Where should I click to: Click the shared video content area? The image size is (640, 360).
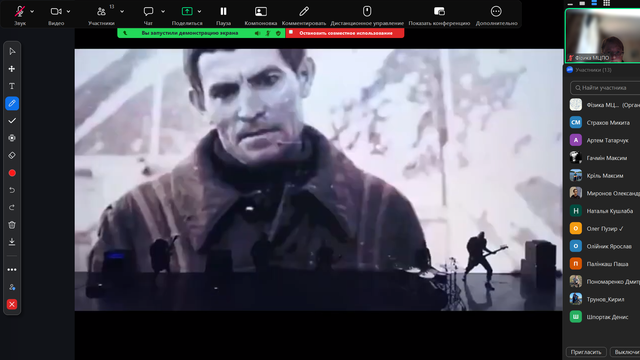[x=318, y=180]
